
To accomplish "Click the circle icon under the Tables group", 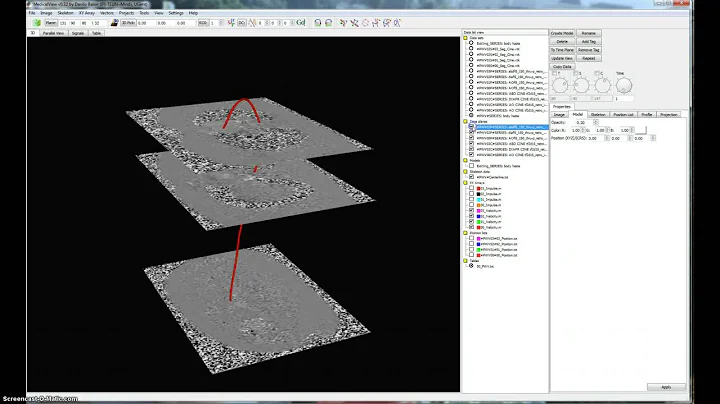I will (x=471, y=266).
